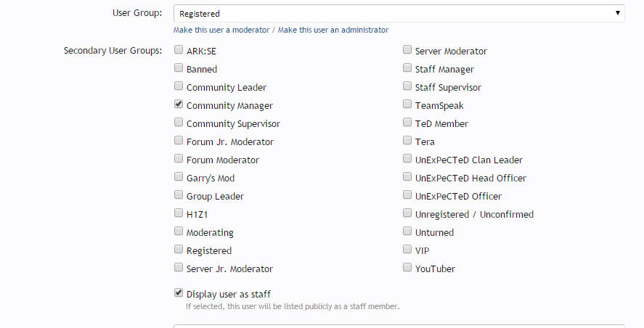
Task: Tick the Community Leader checkbox
Action: click(179, 87)
